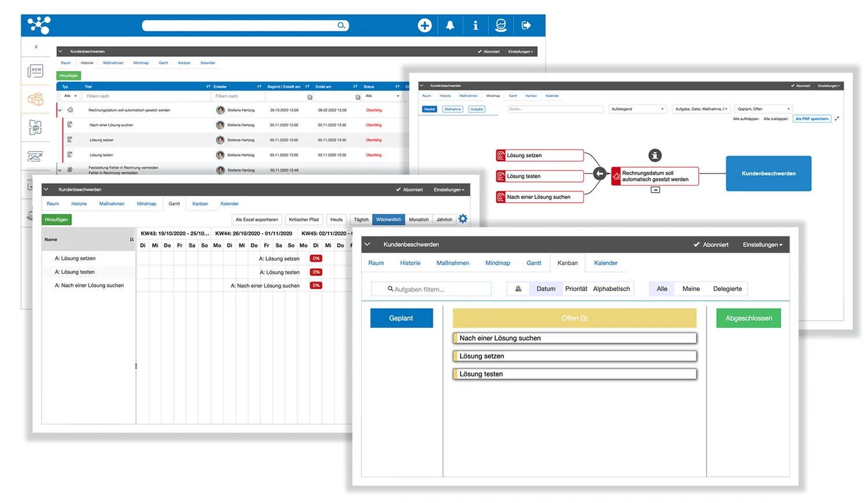
Task: Click the 'Aufgaben filtern...' search field
Action: coord(431,289)
